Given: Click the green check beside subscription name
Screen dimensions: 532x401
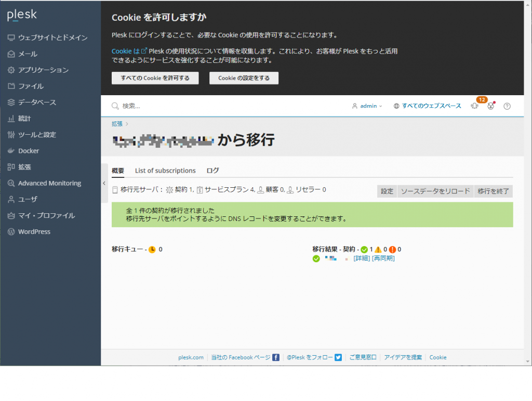Looking at the screenshot, I should point(316,258).
